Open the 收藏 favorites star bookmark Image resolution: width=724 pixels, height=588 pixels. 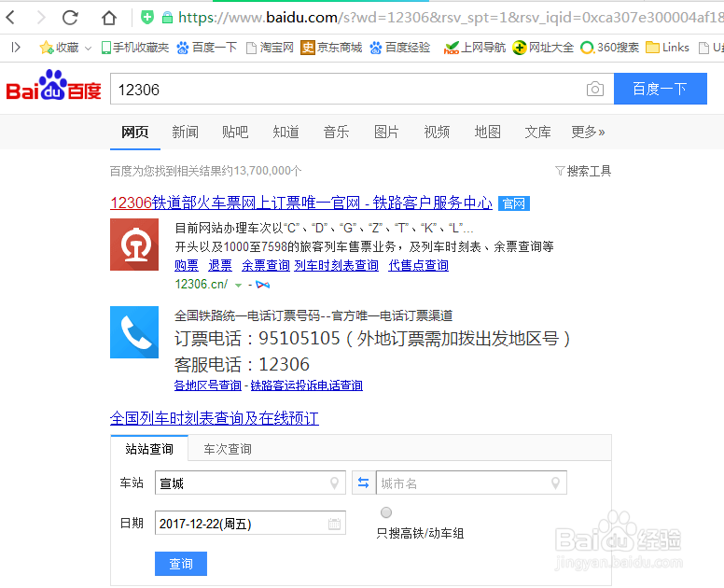pyautogui.click(x=59, y=47)
